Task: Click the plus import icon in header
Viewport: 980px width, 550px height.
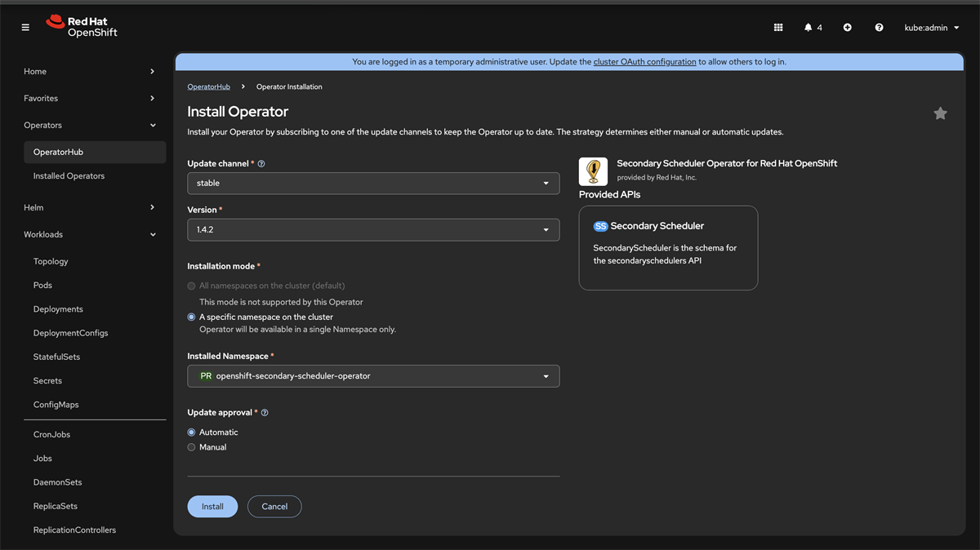Action: coord(848,28)
